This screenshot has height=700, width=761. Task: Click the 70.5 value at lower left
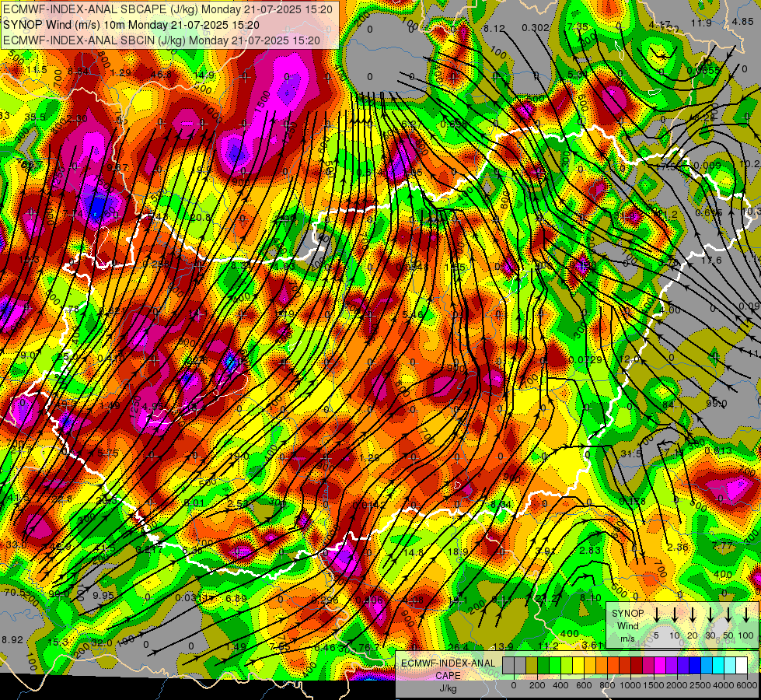(15, 592)
